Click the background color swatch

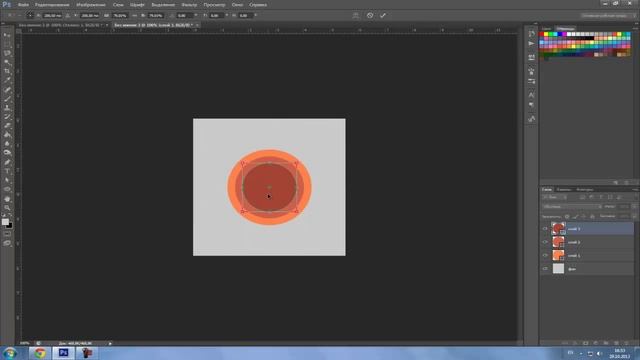(x=10, y=226)
